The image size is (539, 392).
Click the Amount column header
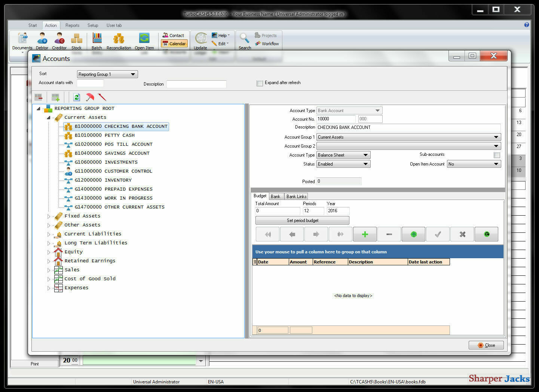pos(301,262)
